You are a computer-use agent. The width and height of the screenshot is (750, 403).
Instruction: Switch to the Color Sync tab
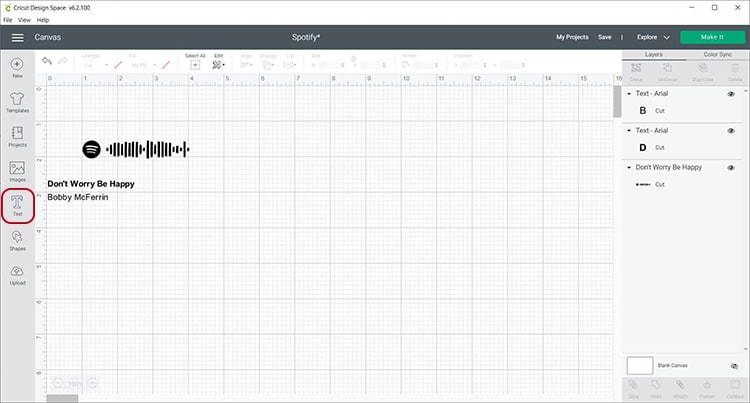(x=717, y=54)
